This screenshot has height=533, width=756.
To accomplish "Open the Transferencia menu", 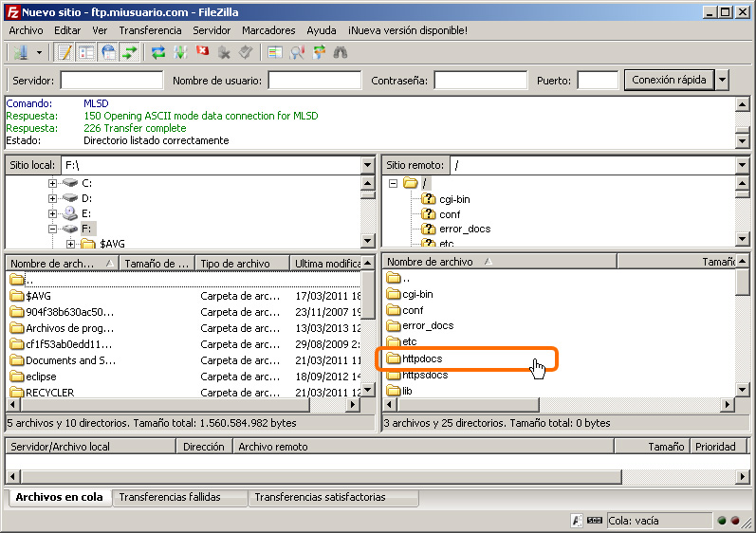I will 151,30.
